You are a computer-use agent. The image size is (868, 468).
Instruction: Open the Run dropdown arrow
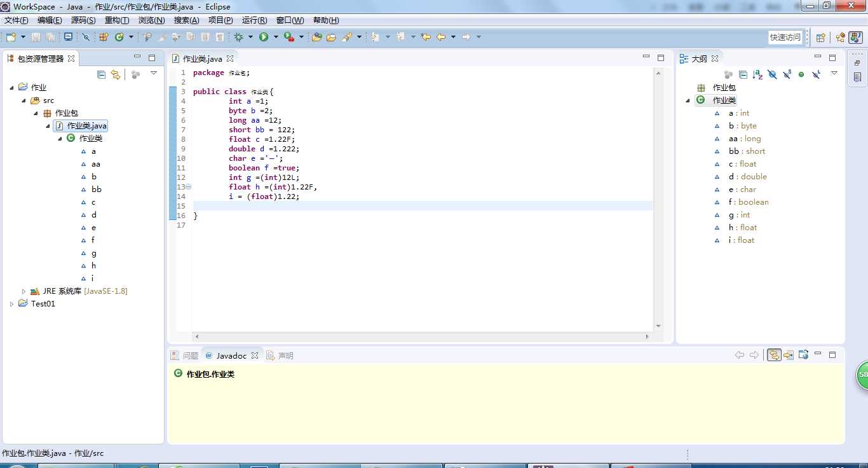[276, 37]
